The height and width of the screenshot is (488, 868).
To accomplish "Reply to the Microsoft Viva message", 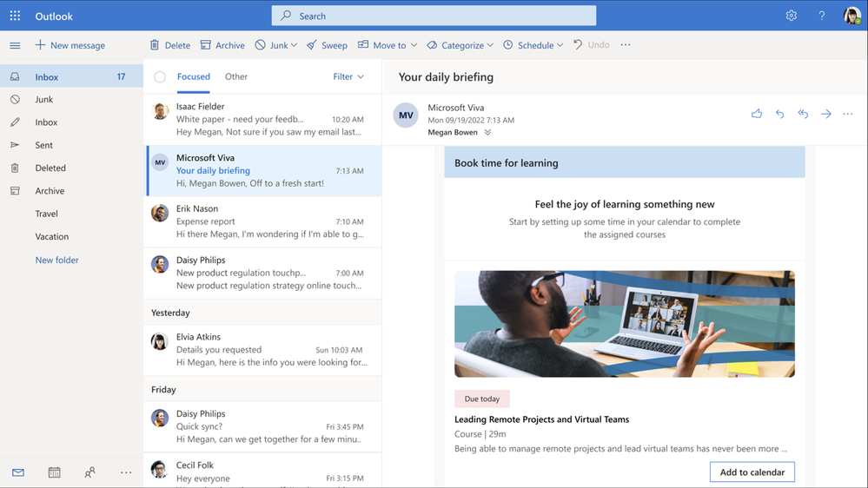I will (780, 114).
